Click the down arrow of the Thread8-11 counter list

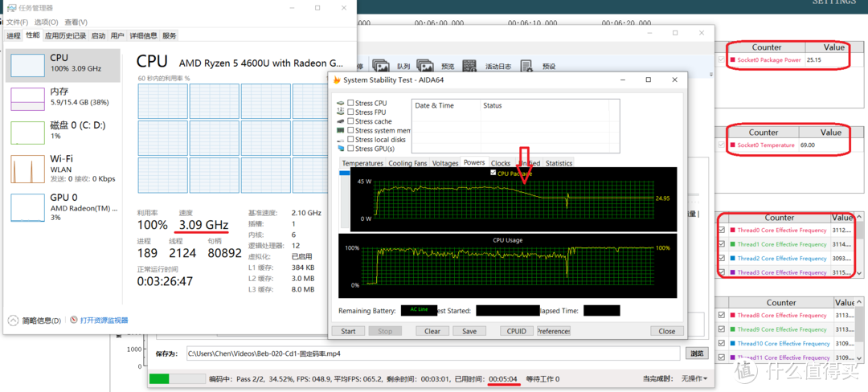pyautogui.click(x=859, y=358)
